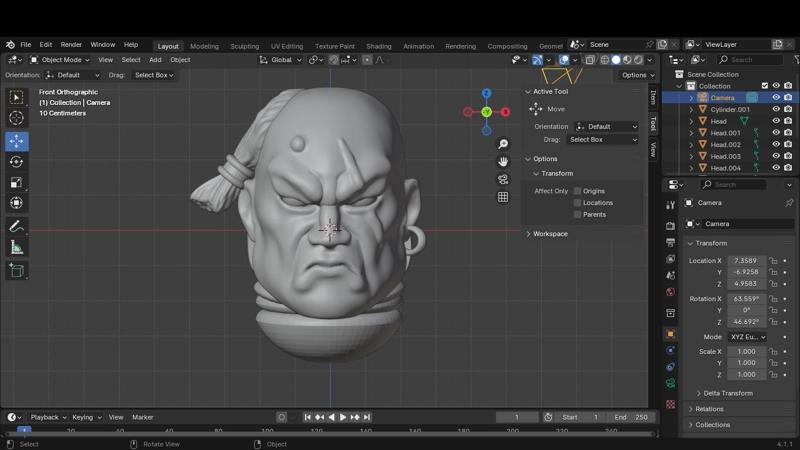Image resolution: width=800 pixels, height=450 pixels.
Task: Open the Object Mode dropdown
Action: (61, 60)
